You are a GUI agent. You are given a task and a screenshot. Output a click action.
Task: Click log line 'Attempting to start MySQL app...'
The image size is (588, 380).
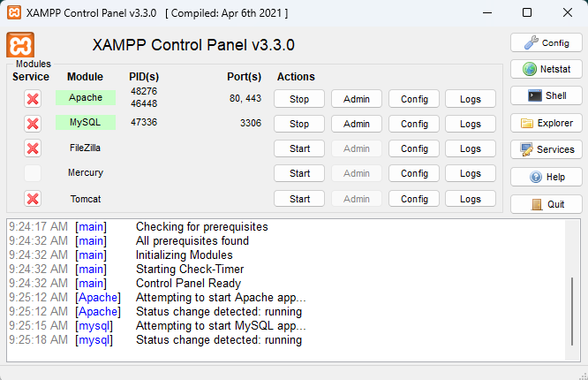(221, 325)
